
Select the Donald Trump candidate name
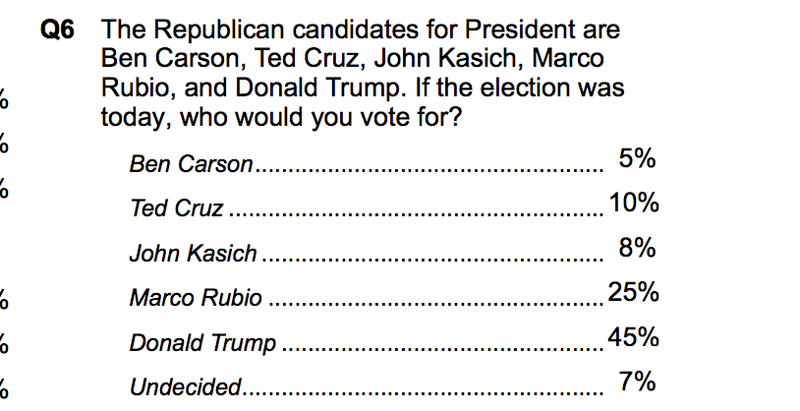[x=203, y=343]
